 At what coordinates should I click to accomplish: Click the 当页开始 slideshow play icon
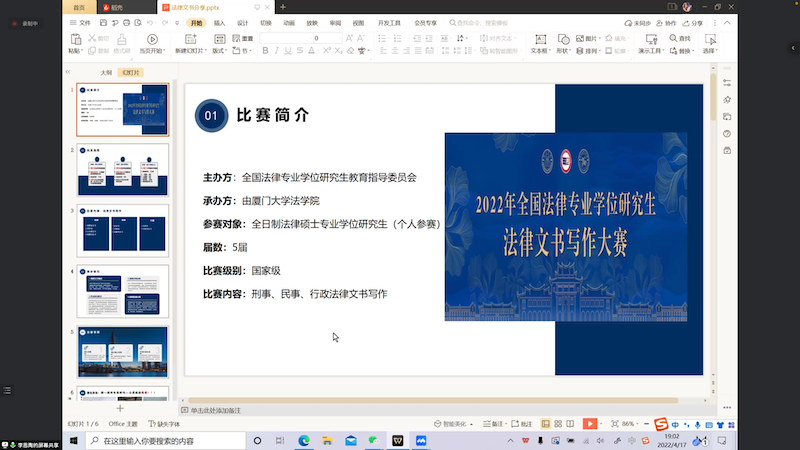tap(148, 38)
